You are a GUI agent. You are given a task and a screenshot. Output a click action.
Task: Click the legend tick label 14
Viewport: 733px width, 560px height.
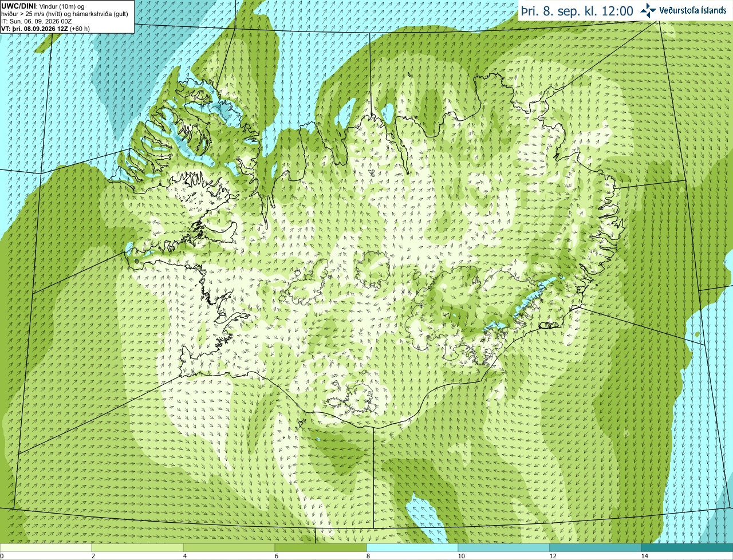(x=645, y=556)
